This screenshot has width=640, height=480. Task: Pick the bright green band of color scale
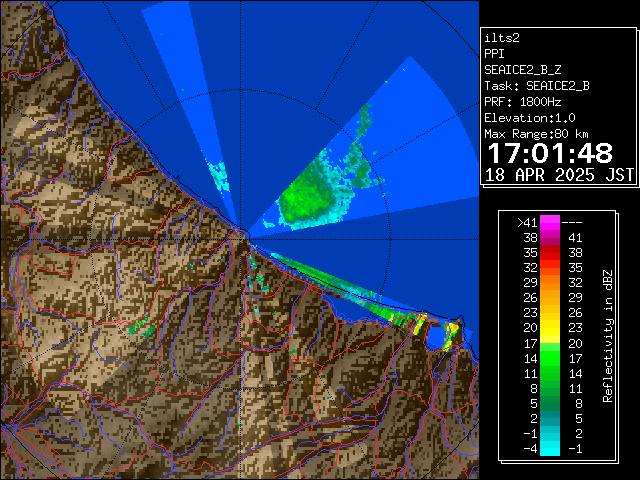click(x=550, y=358)
